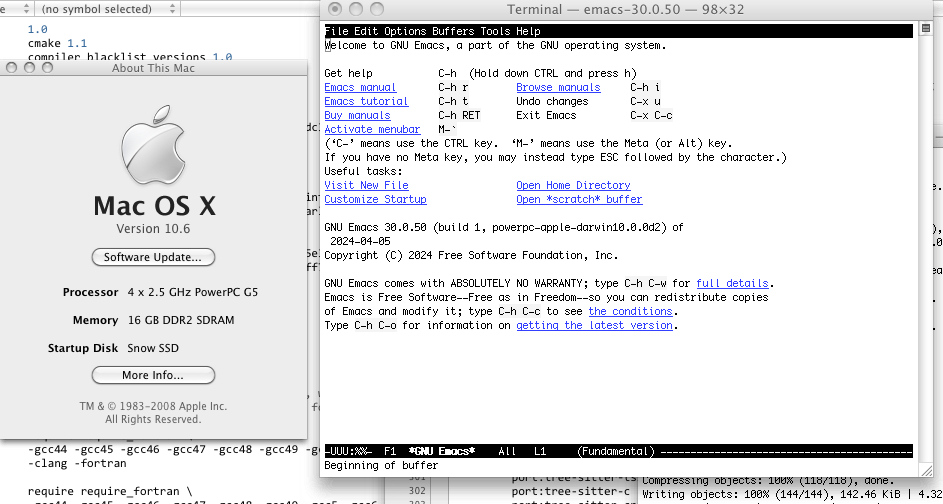The image size is (943, 504).
Task: Click the Exit Emacs text
Action: [546, 115]
